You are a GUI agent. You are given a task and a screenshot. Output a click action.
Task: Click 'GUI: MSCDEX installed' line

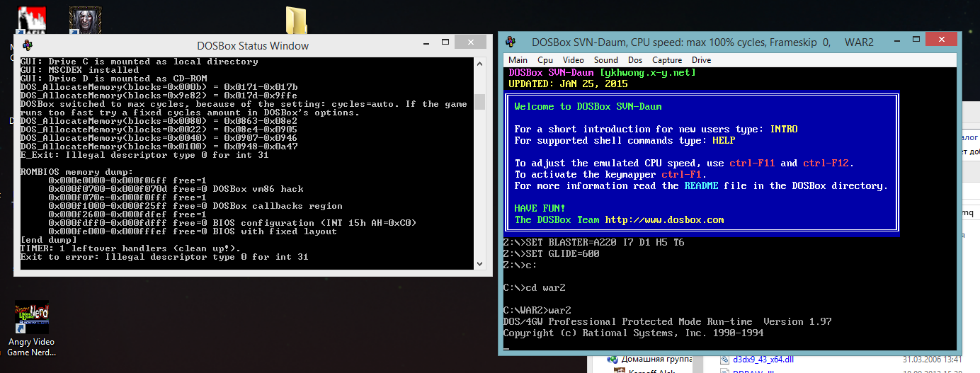[x=79, y=70]
